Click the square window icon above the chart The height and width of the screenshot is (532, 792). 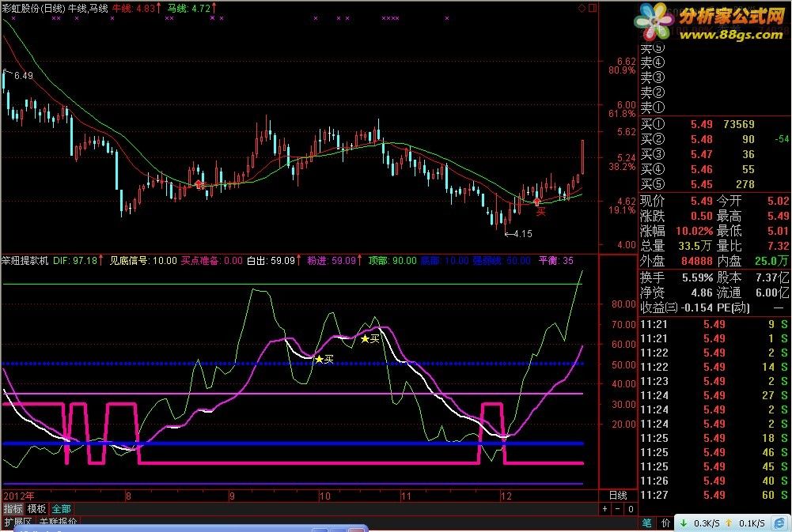593,8
